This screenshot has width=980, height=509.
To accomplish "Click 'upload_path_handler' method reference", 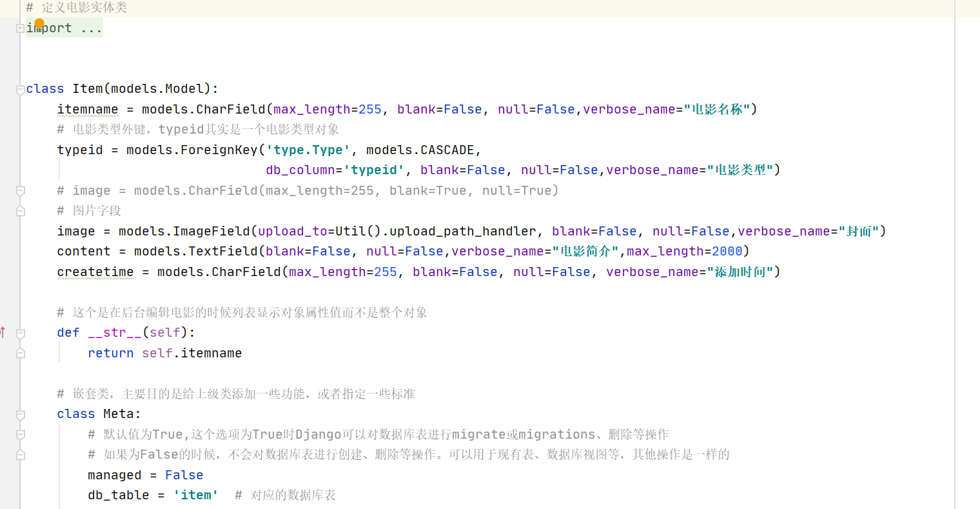I will click(x=463, y=231).
